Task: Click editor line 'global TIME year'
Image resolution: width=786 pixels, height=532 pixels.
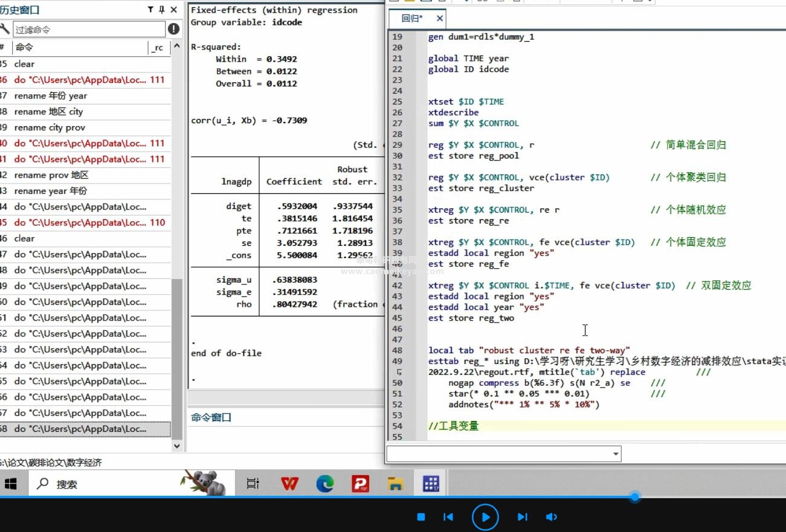Action: tap(468, 59)
